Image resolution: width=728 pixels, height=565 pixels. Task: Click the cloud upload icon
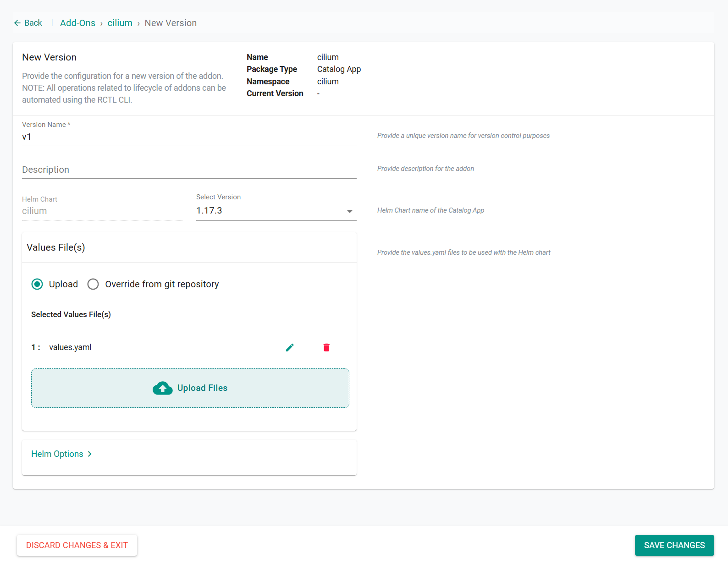[162, 388]
